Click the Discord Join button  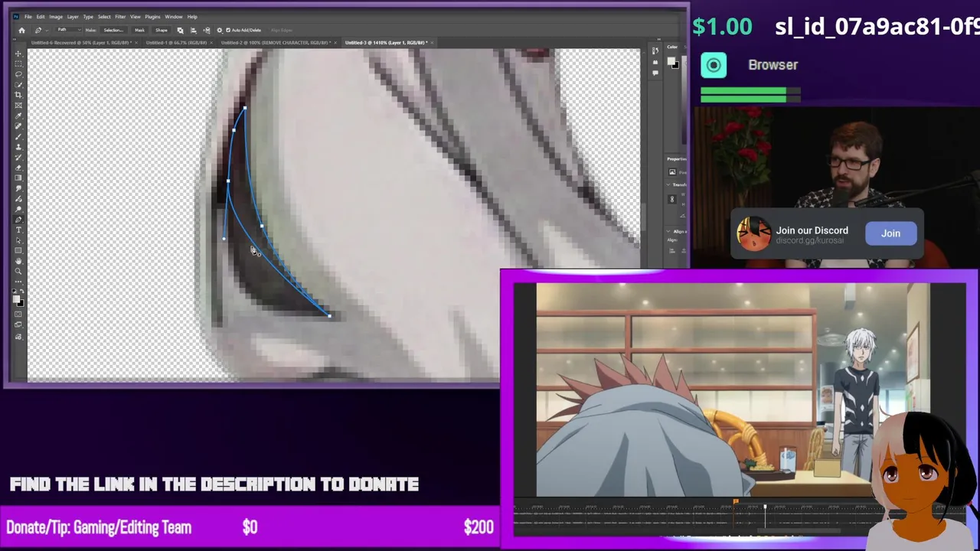tap(890, 233)
